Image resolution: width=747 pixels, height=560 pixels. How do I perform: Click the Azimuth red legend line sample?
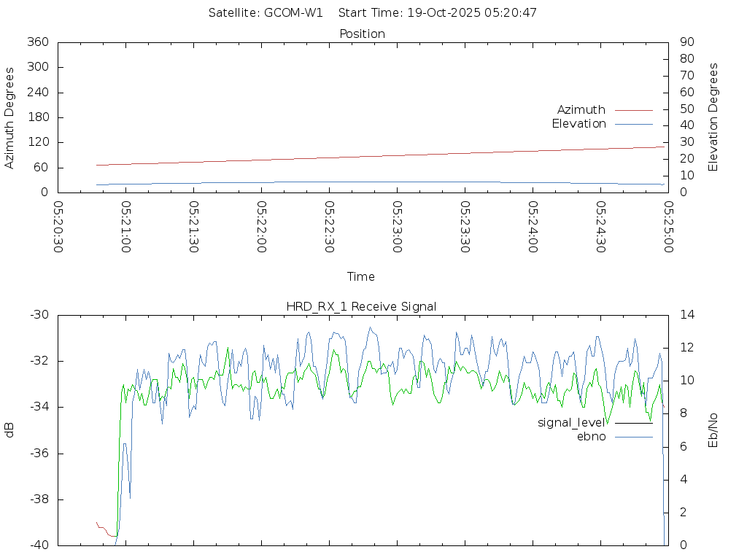point(633,110)
